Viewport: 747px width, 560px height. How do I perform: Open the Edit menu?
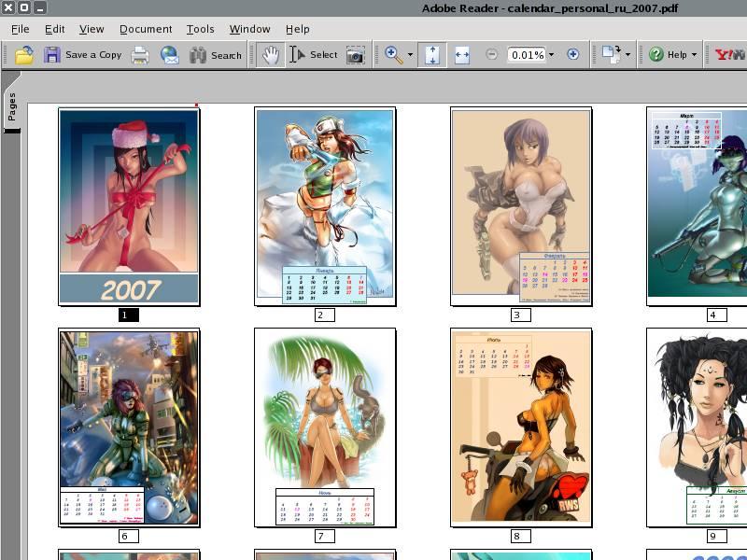click(55, 29)
